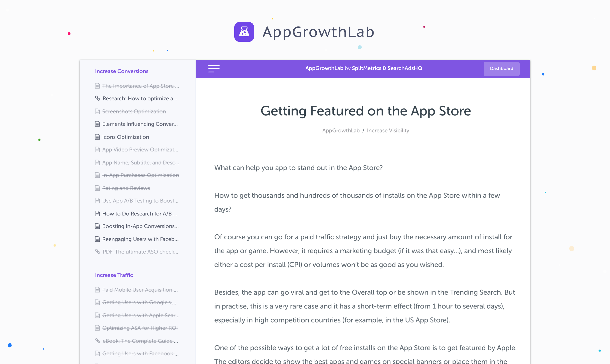Expand the Increase Traffic section

113,275
